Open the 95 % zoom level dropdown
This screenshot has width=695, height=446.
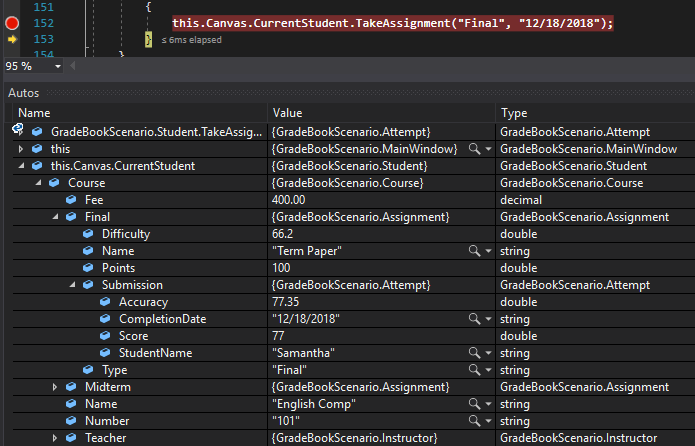click(58, 67)
